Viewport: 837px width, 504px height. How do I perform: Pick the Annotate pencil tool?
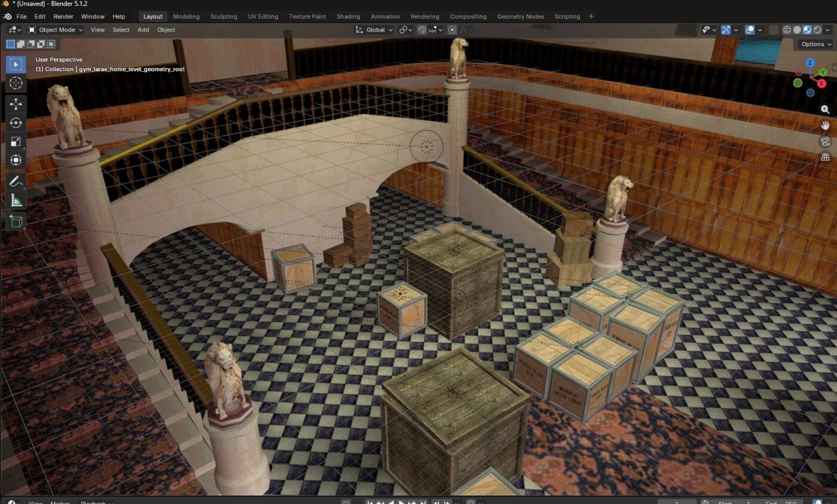tap(16, 181)
